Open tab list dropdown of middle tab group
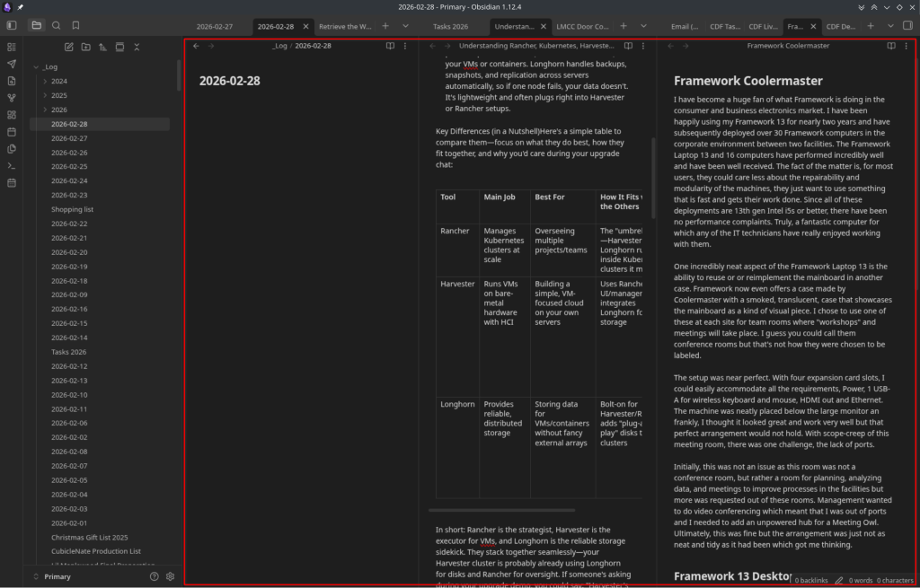920x588 pixels. point(643,26)
